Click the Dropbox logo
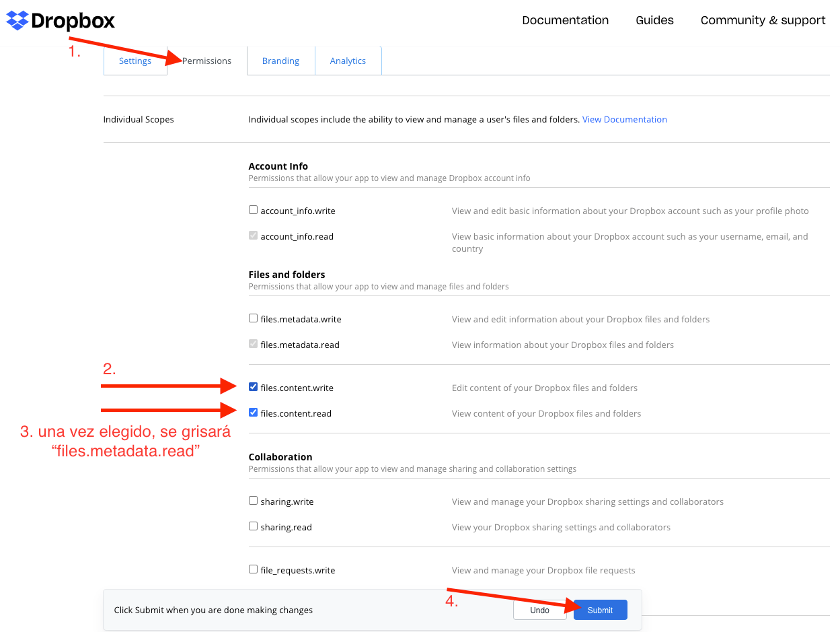 61,20
